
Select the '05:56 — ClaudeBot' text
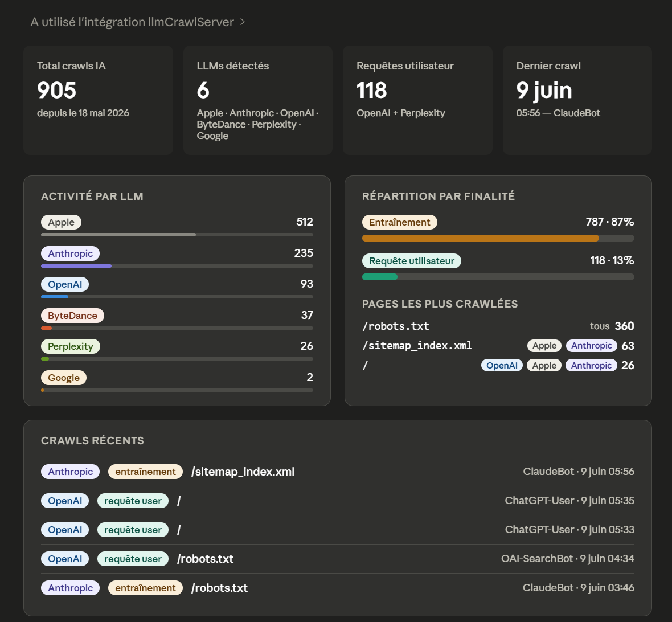tap(558, 113)
